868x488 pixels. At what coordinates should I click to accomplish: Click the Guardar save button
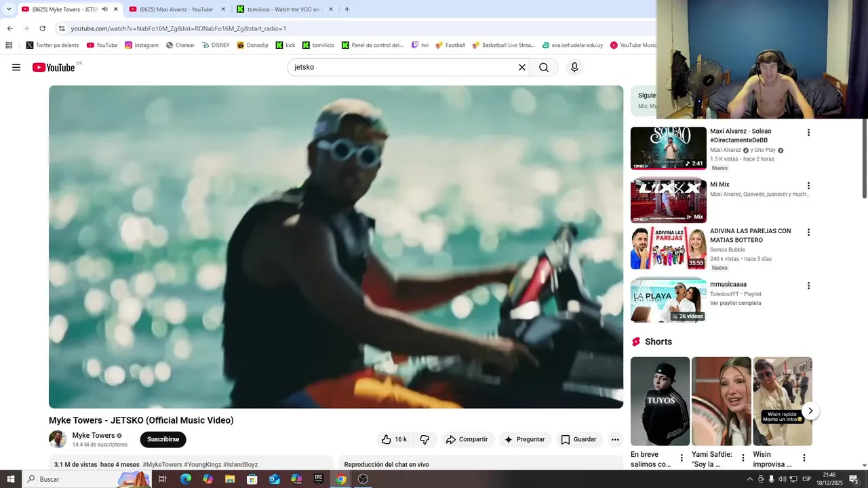(x=579, y=439)
